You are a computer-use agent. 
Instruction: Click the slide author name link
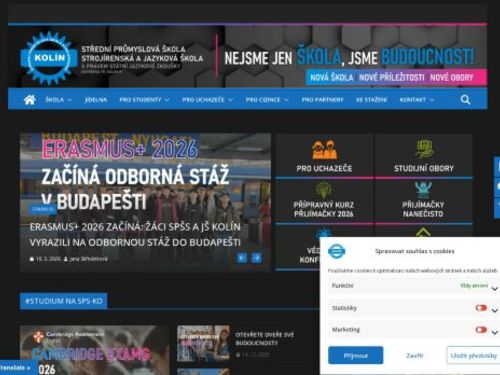(x=88, y=259)
